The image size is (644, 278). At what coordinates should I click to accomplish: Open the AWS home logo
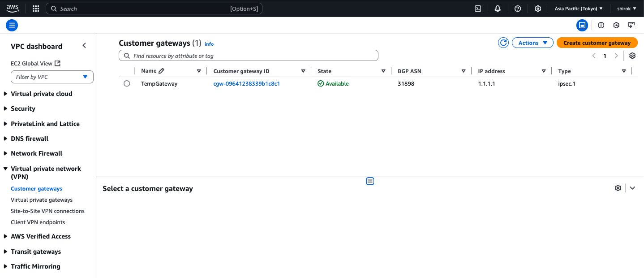[x=12, y=9]
